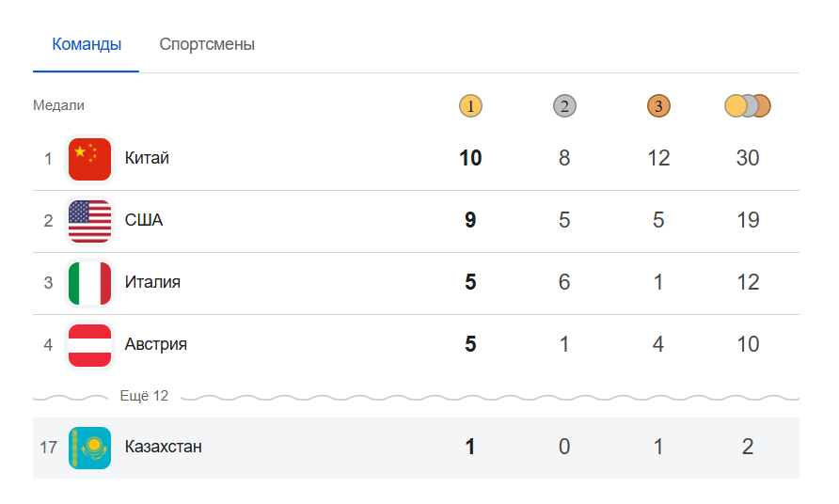
Task: Click the bronze medal column icon
Action: pos(658,106)
